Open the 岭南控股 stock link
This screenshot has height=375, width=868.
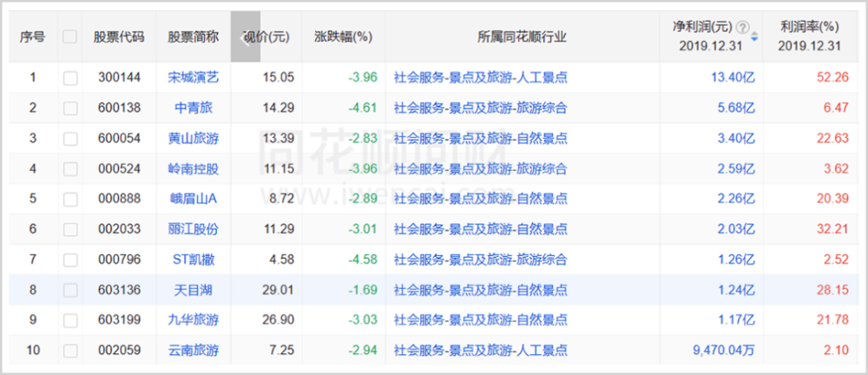pyautogui.click(x=194, y=168)
